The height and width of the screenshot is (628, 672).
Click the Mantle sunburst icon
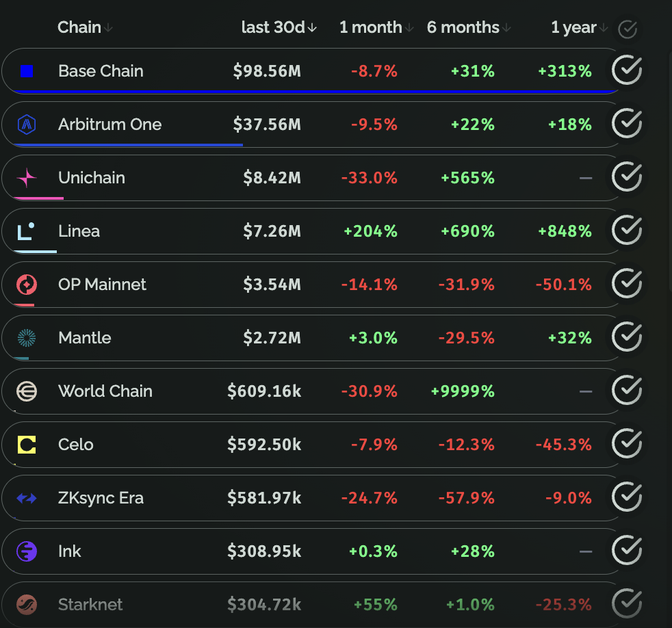click(x=27, y=338)
